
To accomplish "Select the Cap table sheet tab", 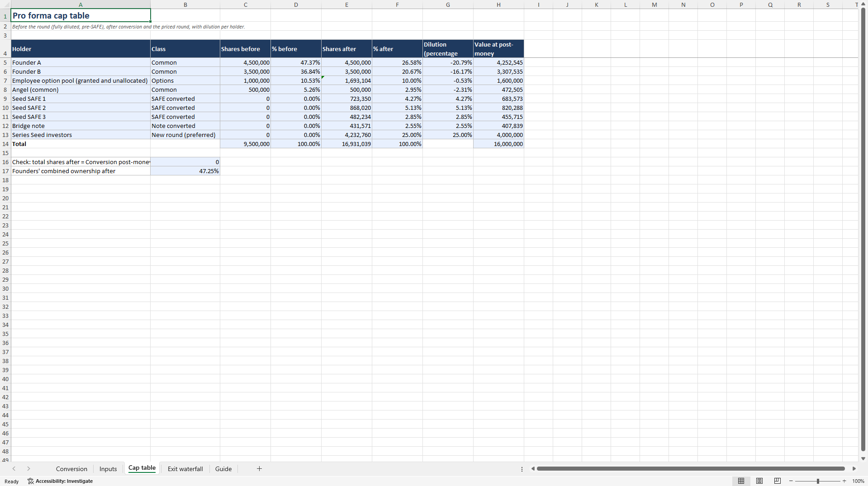I will 142,468.
